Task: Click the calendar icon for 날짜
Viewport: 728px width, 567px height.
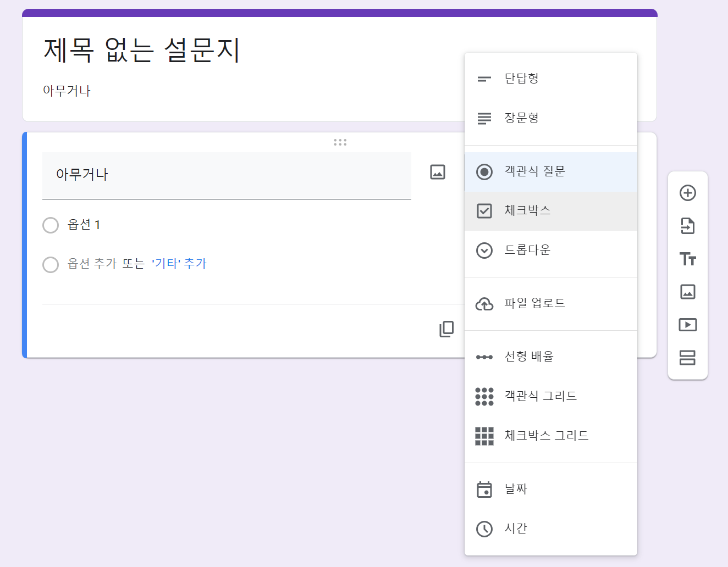Action: (x=484, y=489)
